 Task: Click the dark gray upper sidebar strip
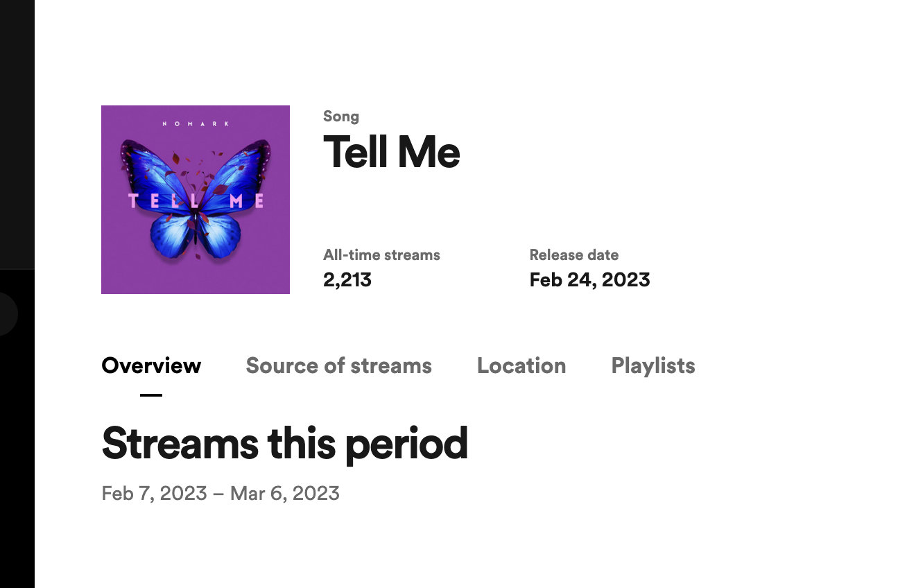point(17,132)
